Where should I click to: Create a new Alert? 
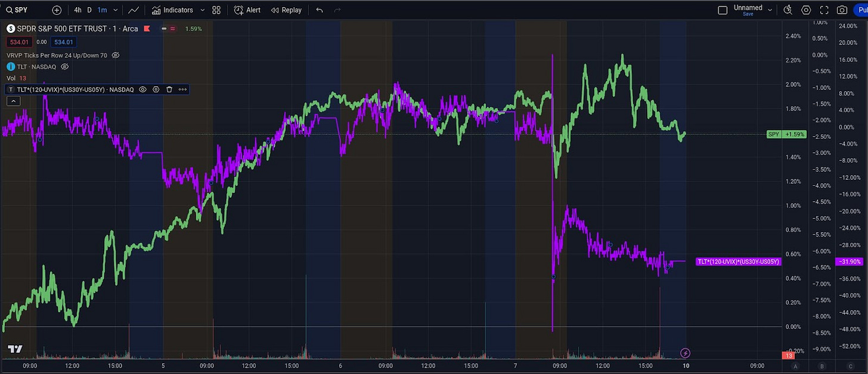(247, 10)
